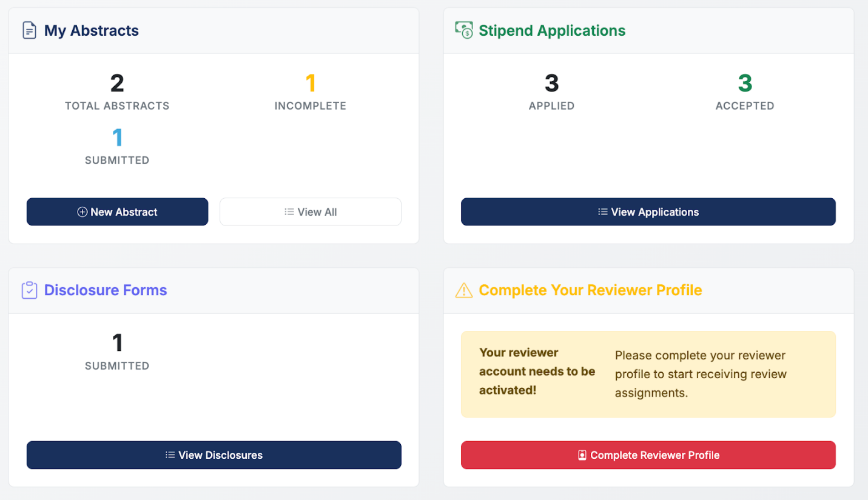
Task: Open View Applications for stipends
Action: 648,212
